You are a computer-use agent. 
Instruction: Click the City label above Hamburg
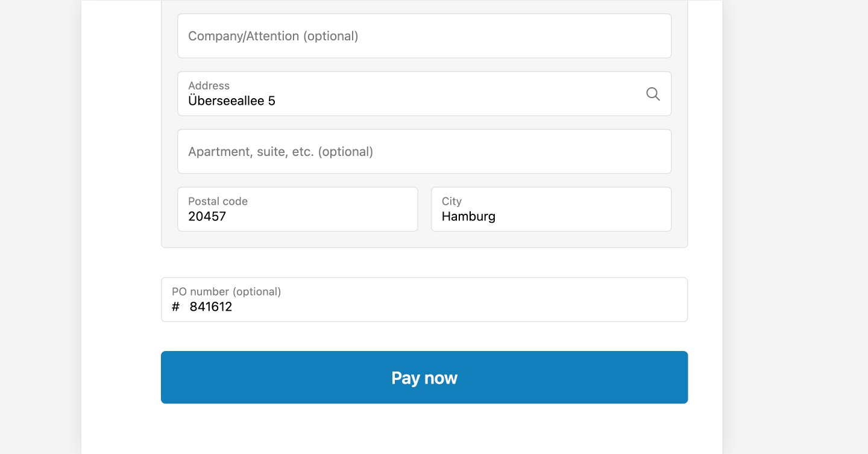[x=451, y=201]
